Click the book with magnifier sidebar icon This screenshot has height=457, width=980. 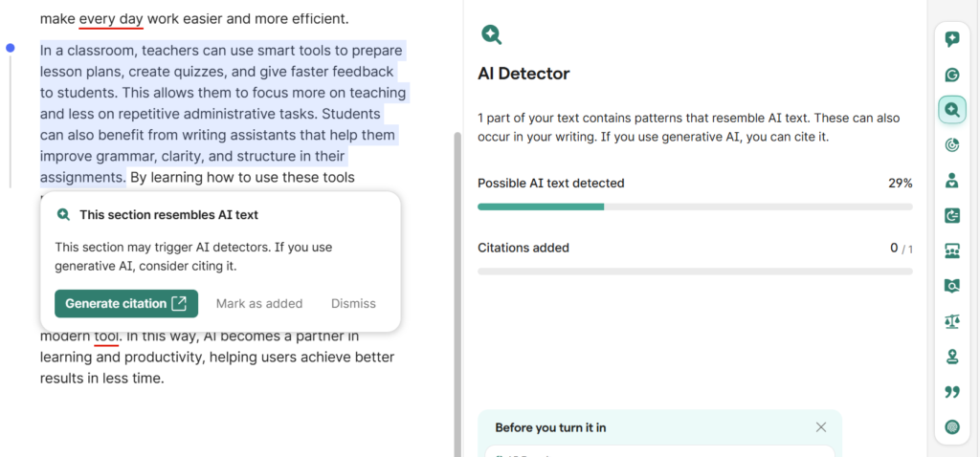click(951, 286)
